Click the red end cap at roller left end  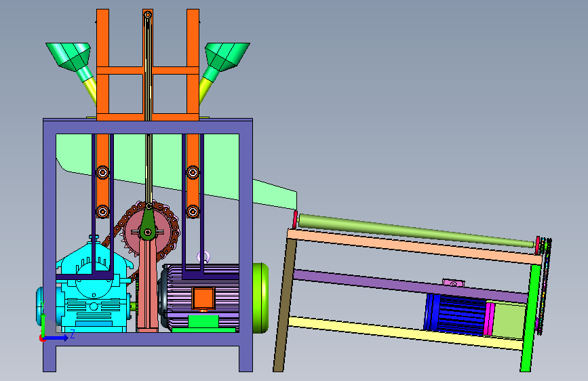pyautogui.click(x=295, y=220)
